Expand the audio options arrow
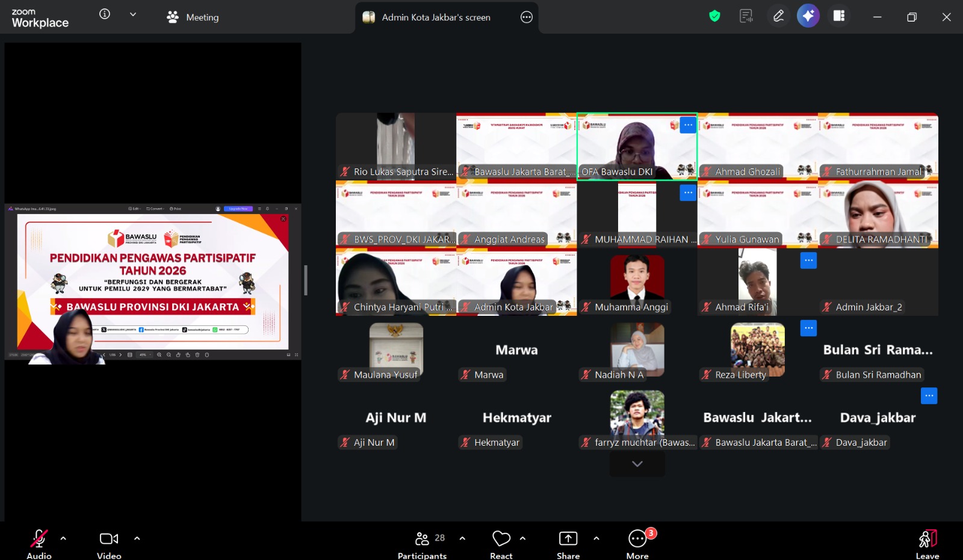 63,538
